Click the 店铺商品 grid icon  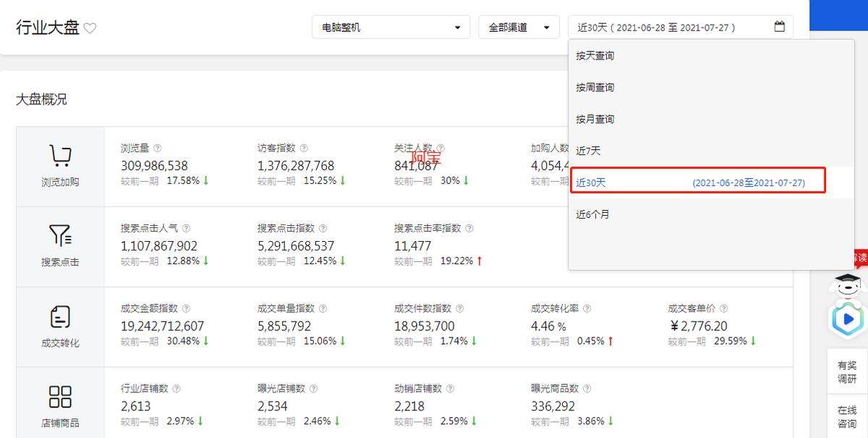click(x=59, y=395)
